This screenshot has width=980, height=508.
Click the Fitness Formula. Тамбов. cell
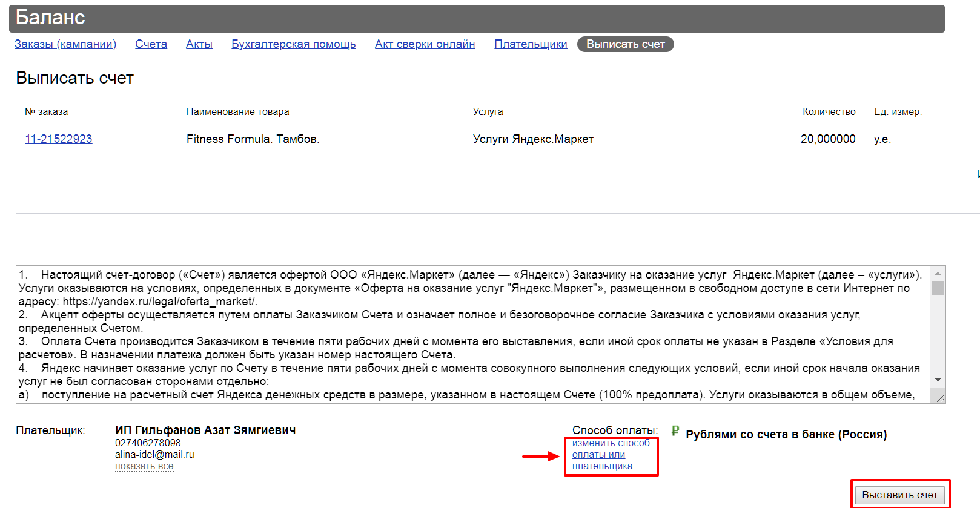tap(253, 139)
